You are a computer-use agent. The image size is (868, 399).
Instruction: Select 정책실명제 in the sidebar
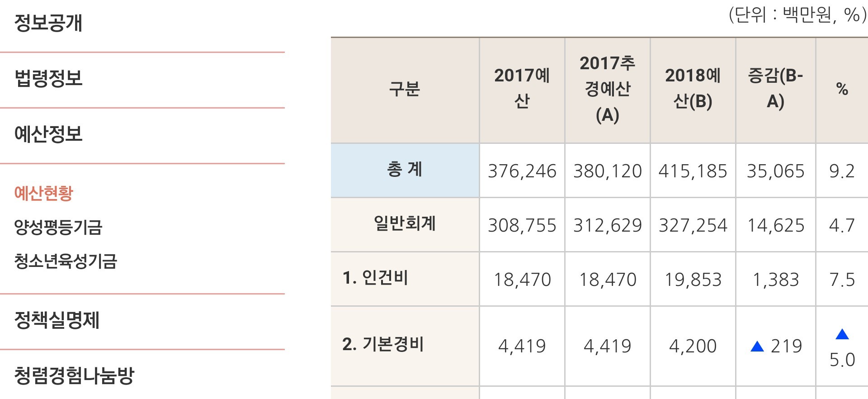(x=57, y=320)
